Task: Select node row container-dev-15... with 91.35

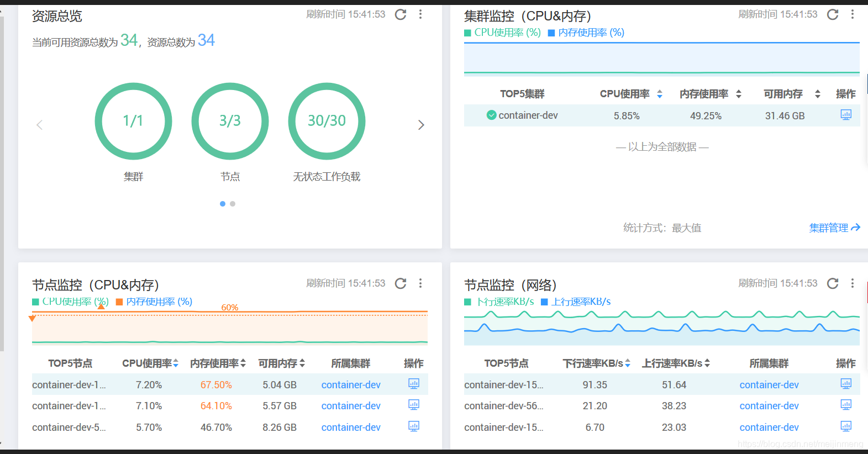Action: click(x=662, y=384)
